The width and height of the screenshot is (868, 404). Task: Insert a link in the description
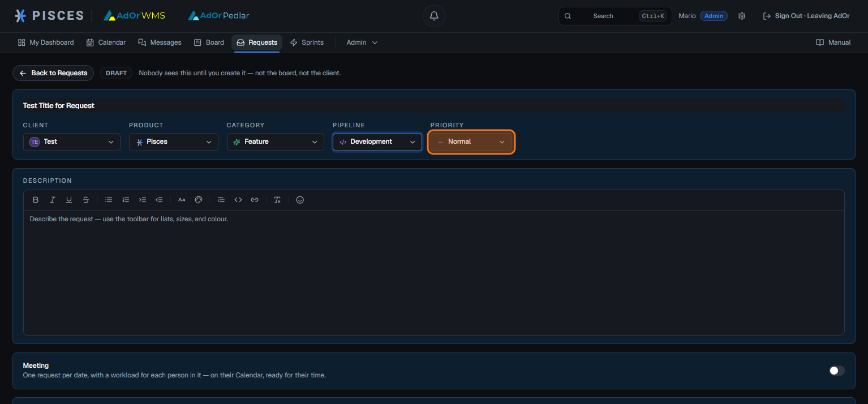(x=255, y=200)
